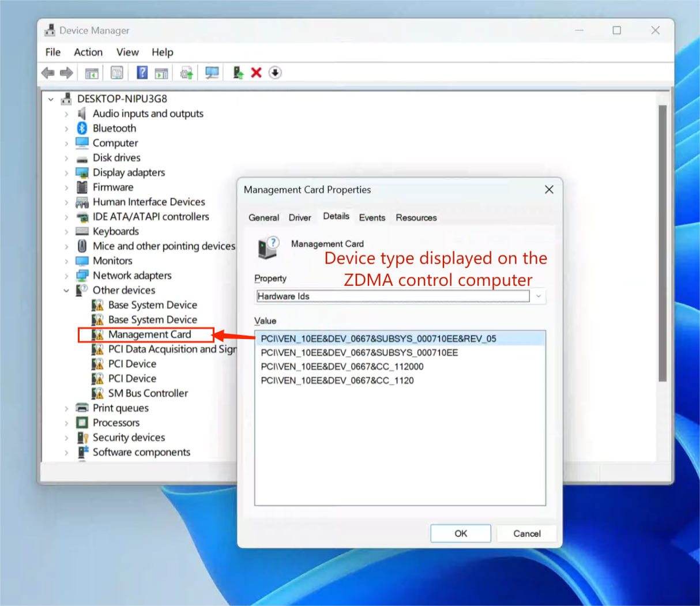Select the Monitors category
This screenshot has width=700, height=606.
[112, 261]
